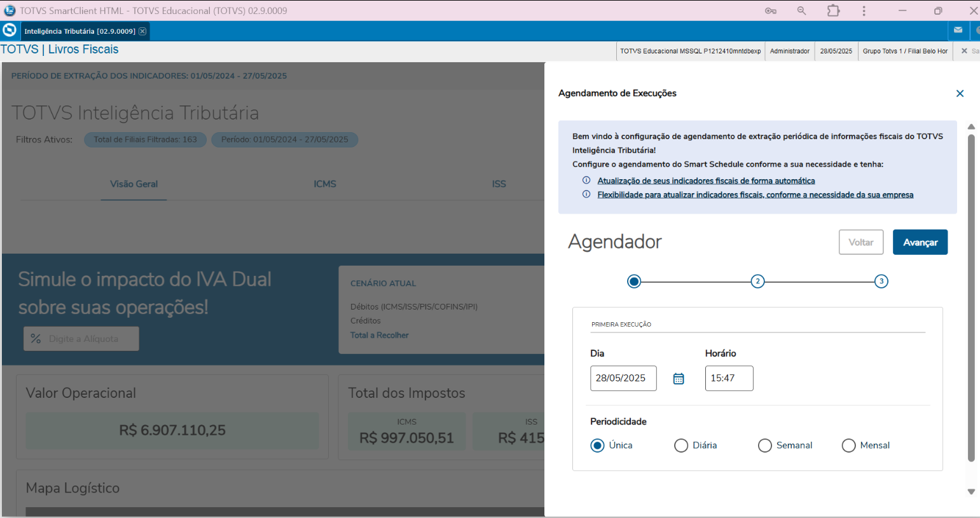The image size is (980, 518).
Task: Click the percent icon beside Digite a Alíquota
Action: [x=36, y=339]
